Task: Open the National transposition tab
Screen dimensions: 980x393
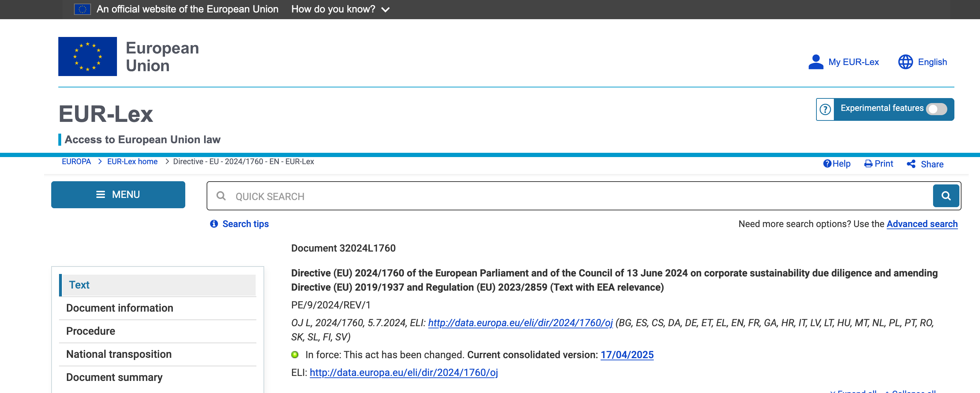Action: [x=119, y=354]
